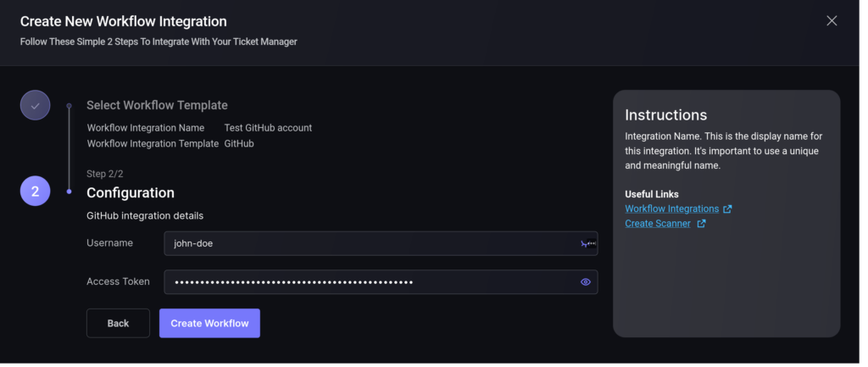
Task: Open password manager icon in Username field
Action: [x=588, y=243]
